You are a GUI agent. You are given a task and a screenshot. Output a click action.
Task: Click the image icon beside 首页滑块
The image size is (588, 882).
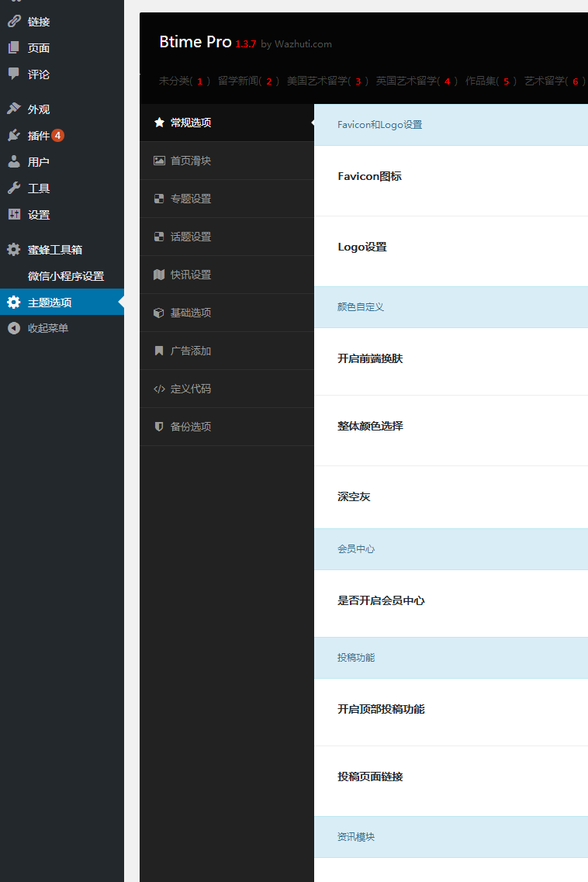tap(159, 161)
